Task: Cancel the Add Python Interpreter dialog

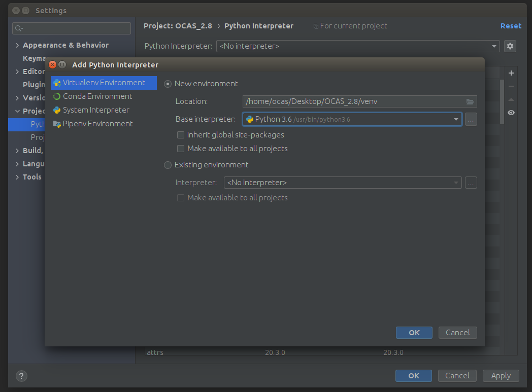Action: click(458, 333)
